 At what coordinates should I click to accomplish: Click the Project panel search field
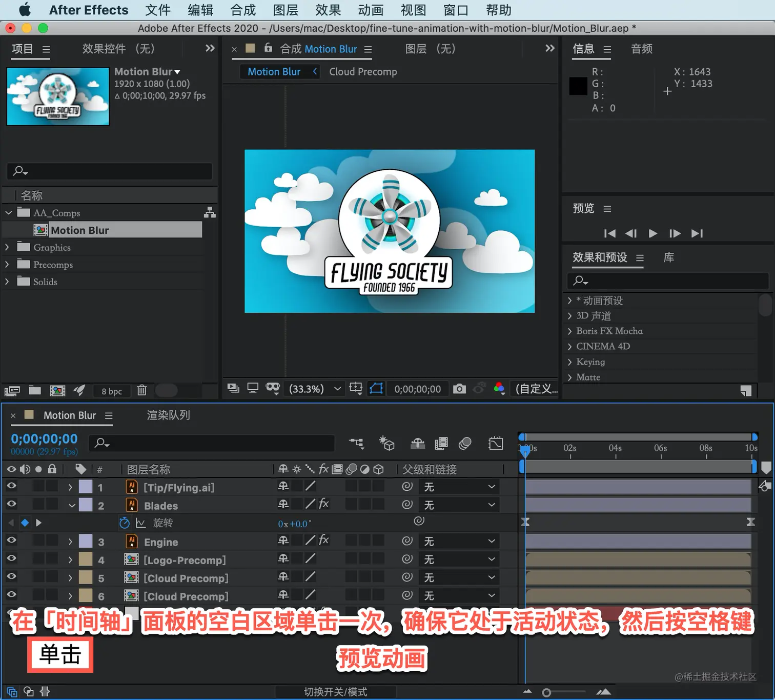(110, 171)
